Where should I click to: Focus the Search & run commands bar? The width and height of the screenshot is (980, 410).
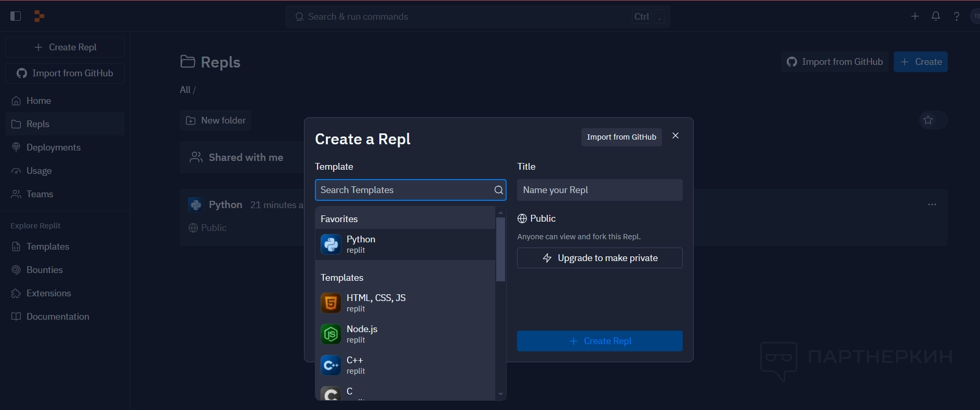478,17
